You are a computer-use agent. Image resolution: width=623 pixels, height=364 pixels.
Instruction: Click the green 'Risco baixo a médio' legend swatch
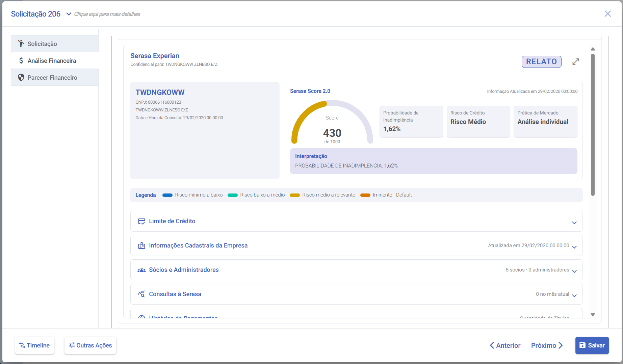[233, 195]
